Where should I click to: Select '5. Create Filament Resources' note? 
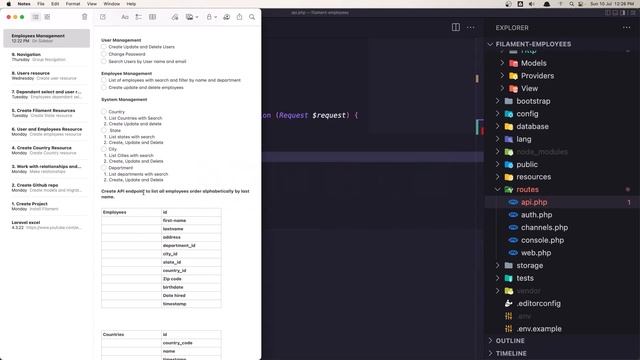pos(47,113)
